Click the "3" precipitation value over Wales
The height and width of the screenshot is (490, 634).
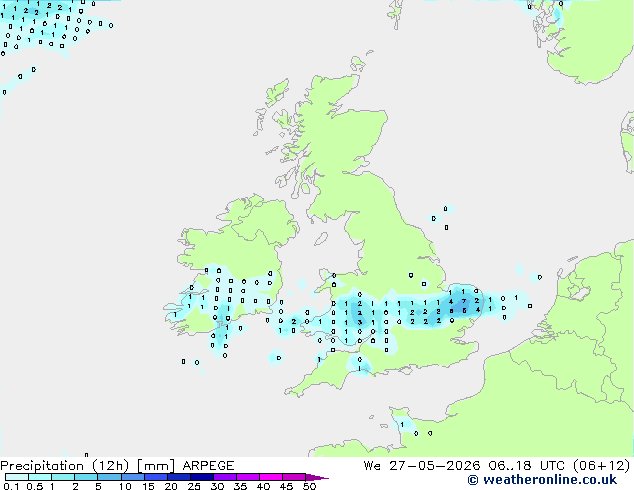point(359,323)
